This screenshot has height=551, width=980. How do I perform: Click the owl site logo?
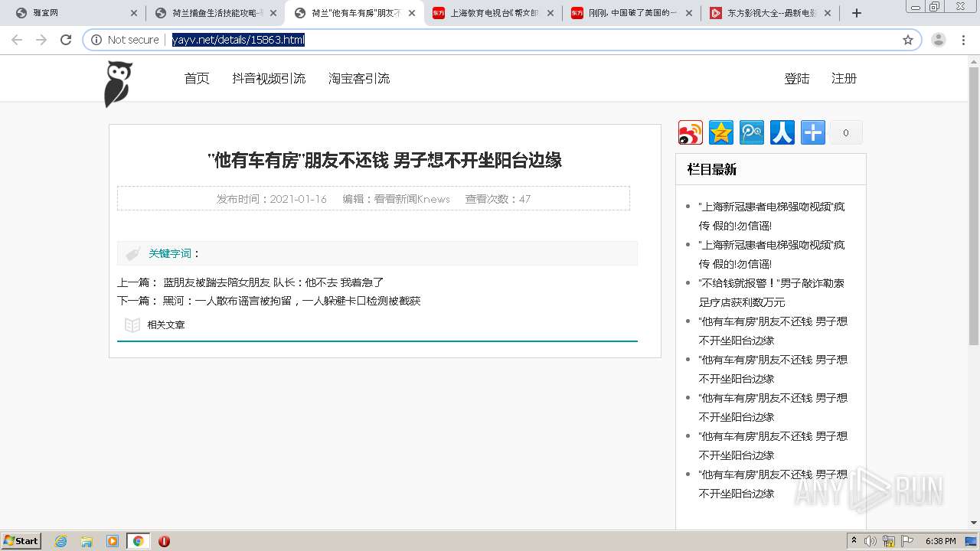click(x=118, y=83)
